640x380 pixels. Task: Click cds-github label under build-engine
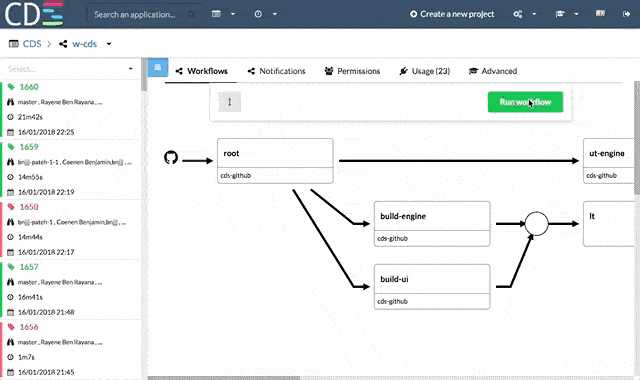tap(392, 238)
